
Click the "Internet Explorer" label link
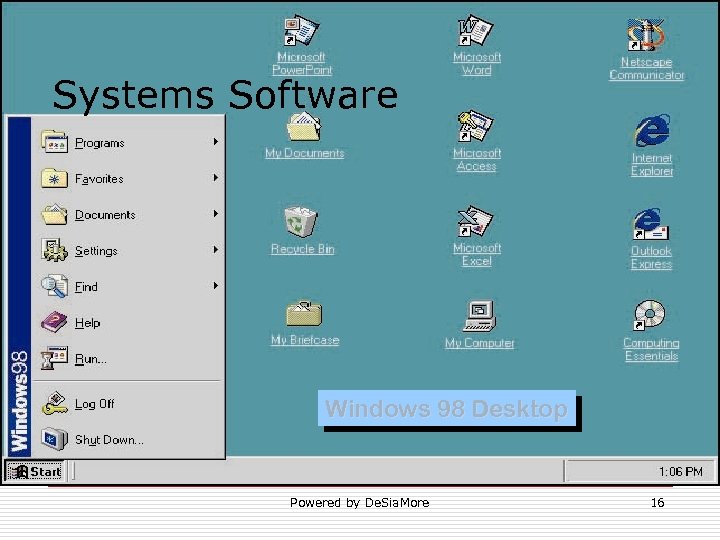[x=652, y=164]
